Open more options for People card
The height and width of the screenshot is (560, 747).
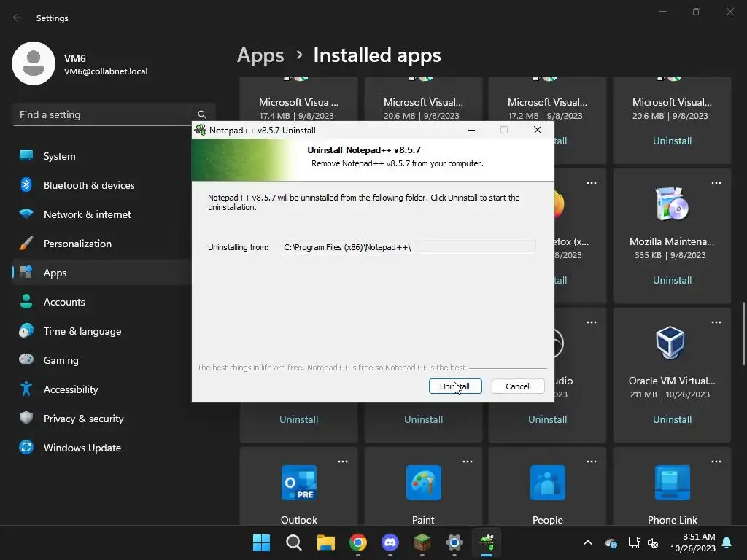click(591, 462)
